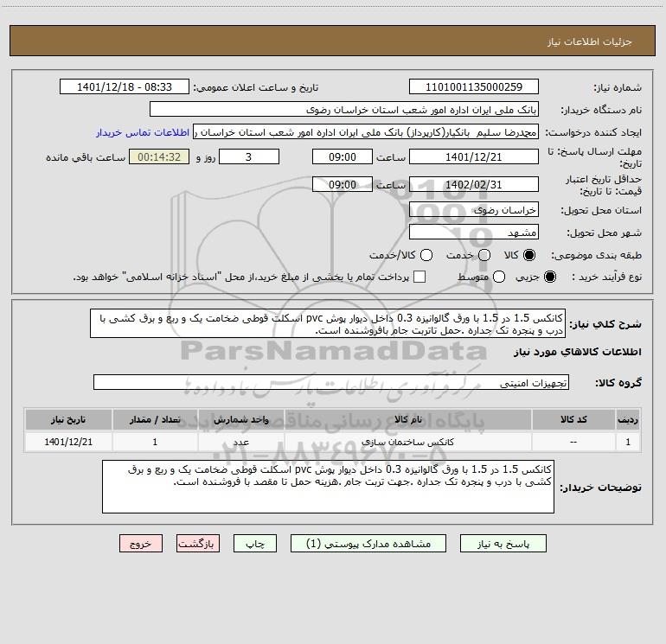Click the توضیحات خریدار text area
This screenshot has width=666, height=644.
pyautogui.click(x=329, y=487)
